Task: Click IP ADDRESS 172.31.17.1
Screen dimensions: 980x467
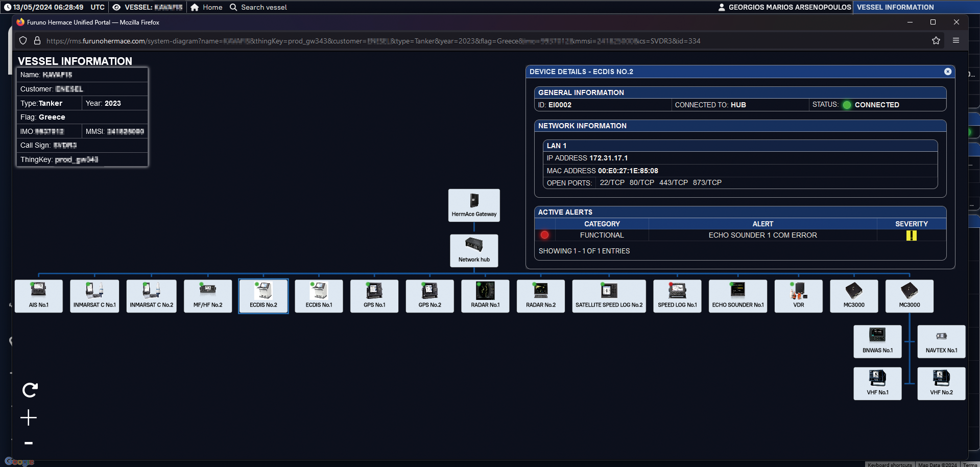Action: [587, 158]
